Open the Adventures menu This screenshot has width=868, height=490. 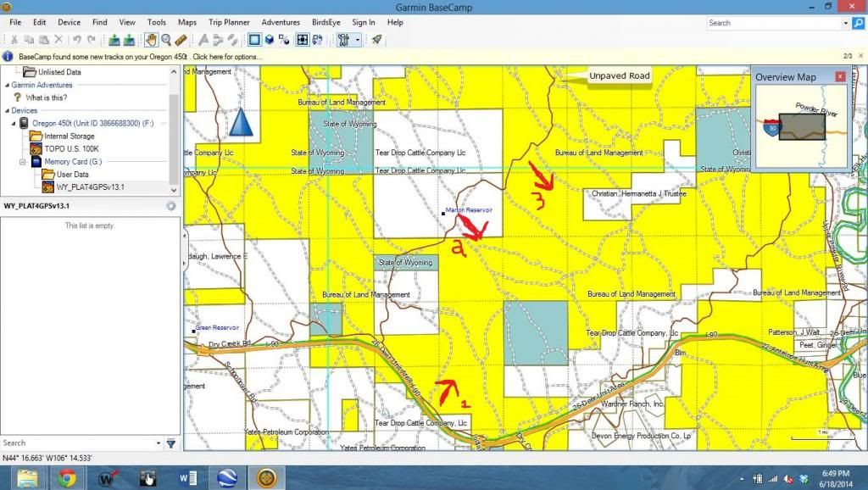(x=281, y=22)
